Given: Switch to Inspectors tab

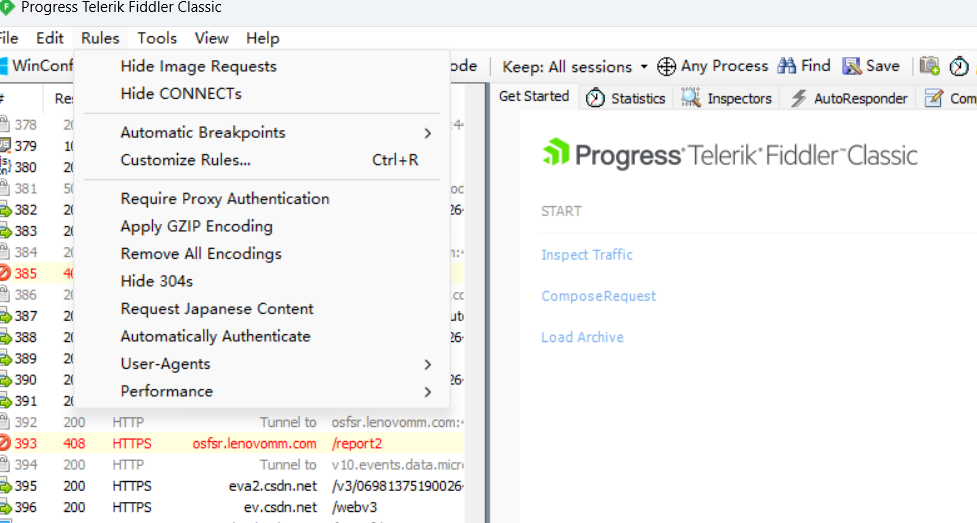Looking at the screenshot, I should tap(727, 98).
